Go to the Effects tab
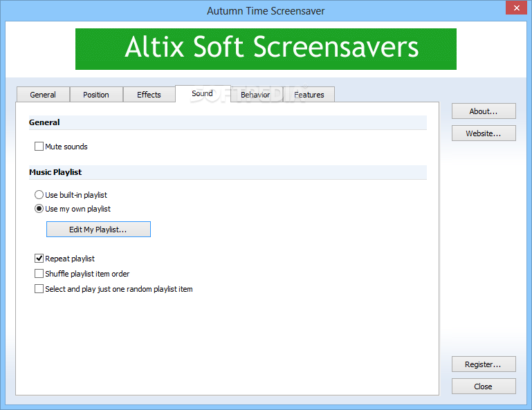The width and height of the screenshot is (532, 410). click(149, 95)
